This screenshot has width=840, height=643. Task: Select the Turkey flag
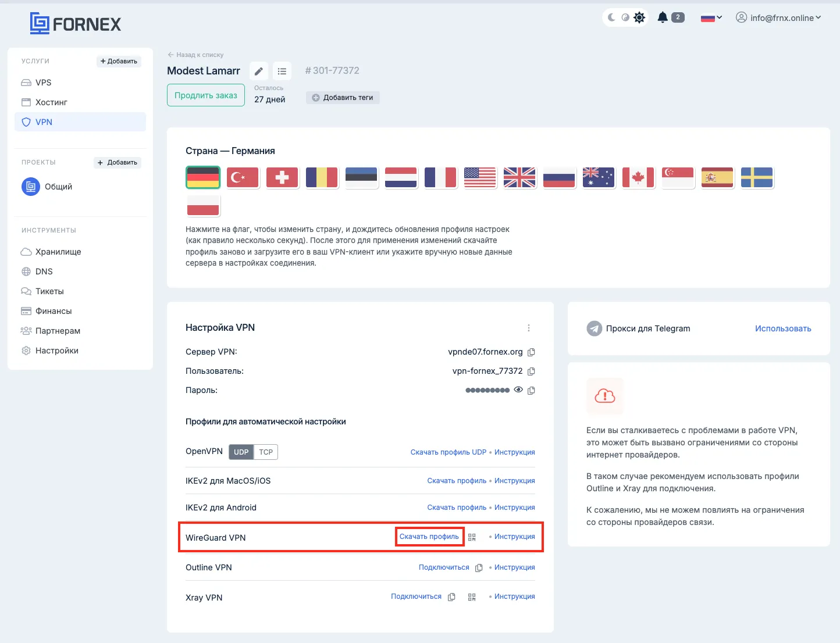(243, 177)
